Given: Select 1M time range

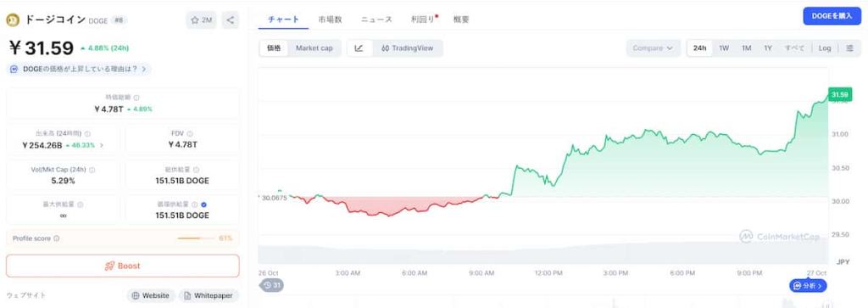Looking at the screenshot, I should [x=746, y=48].
